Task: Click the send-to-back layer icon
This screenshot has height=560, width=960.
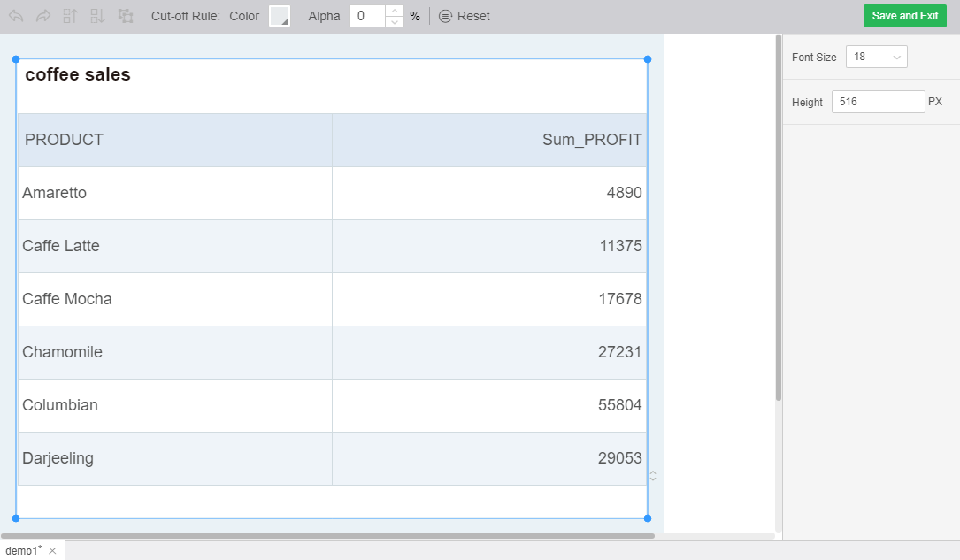Action: tap(98, 16)
